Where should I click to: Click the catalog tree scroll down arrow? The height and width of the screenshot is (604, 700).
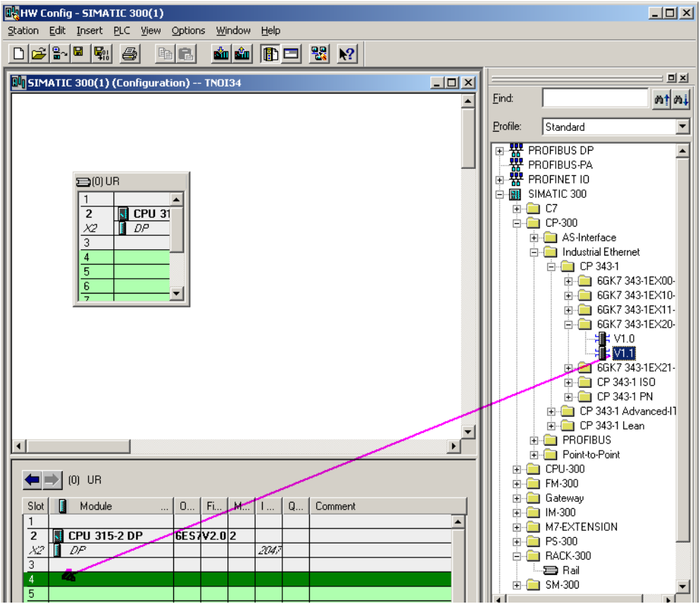(682, 586)
